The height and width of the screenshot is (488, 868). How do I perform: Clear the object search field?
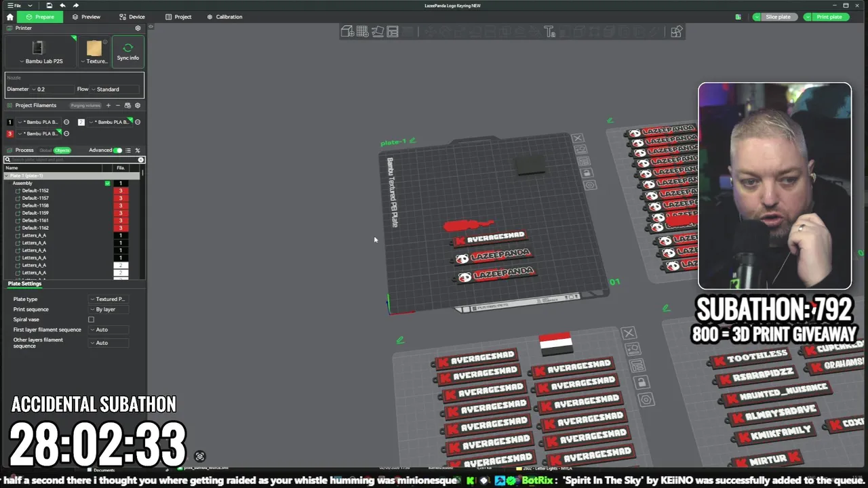pos(141,160)
